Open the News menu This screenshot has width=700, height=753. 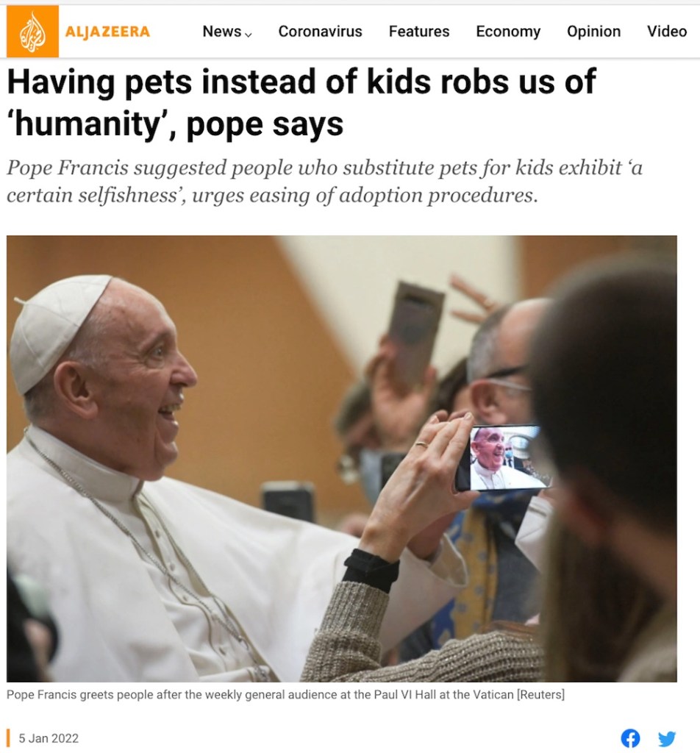(222, 31)
